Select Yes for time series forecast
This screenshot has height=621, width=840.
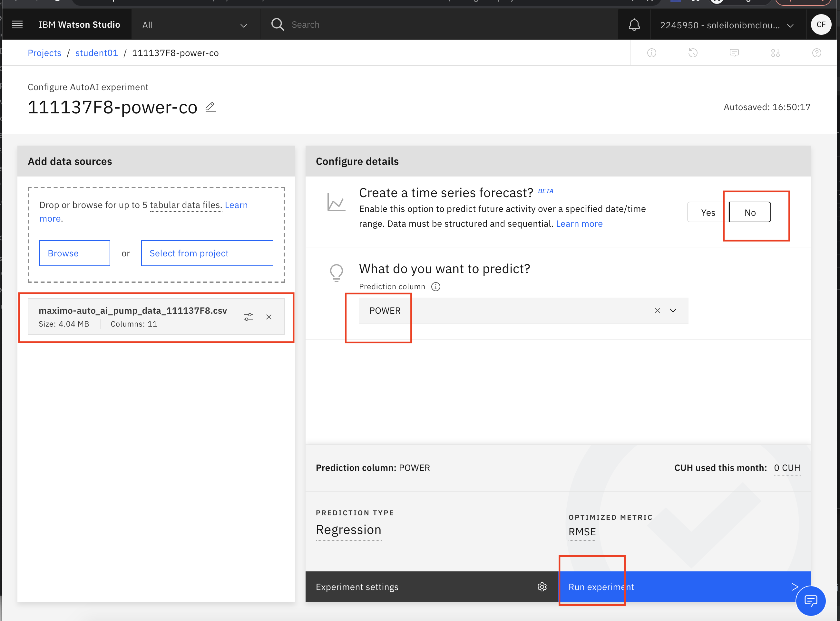(x=708, y=212)
